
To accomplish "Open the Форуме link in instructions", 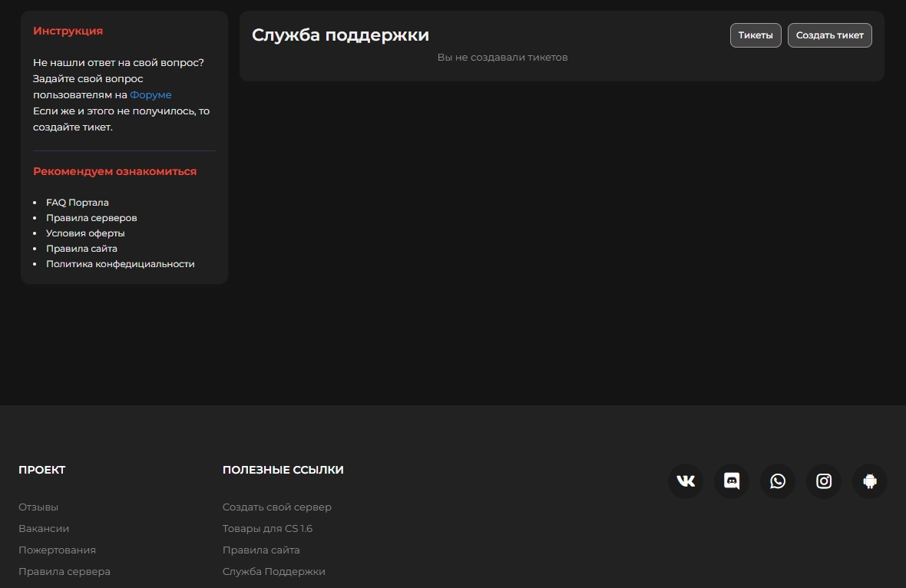I will click(x=150, y=95).
